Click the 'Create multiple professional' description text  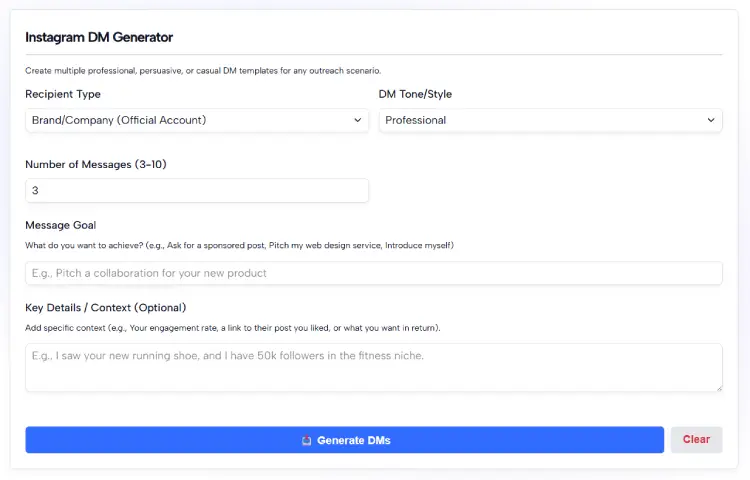(203, 71)
